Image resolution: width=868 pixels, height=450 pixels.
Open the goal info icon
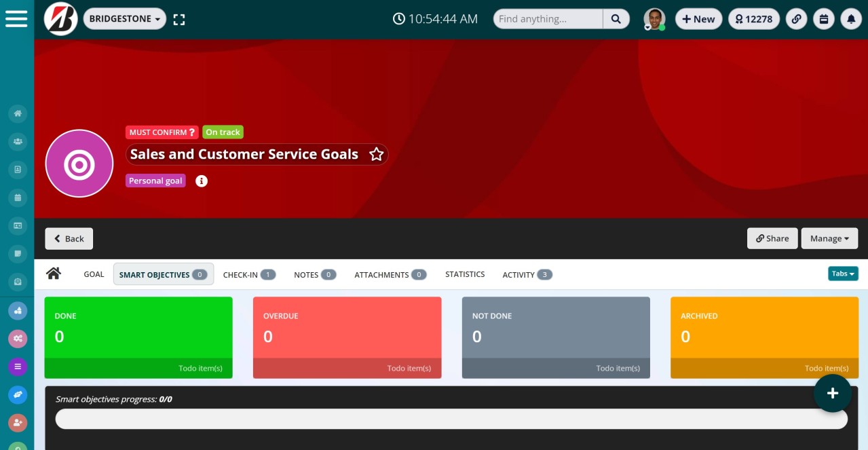click(202, 181)
